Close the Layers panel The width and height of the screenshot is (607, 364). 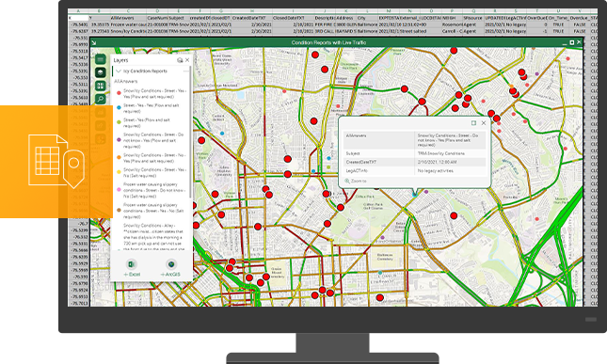(187, 60)
